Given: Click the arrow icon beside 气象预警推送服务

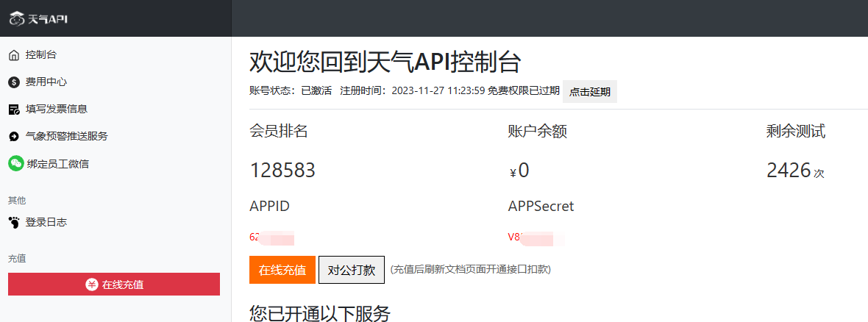Looking at the screenshot, I should [14, 136].
